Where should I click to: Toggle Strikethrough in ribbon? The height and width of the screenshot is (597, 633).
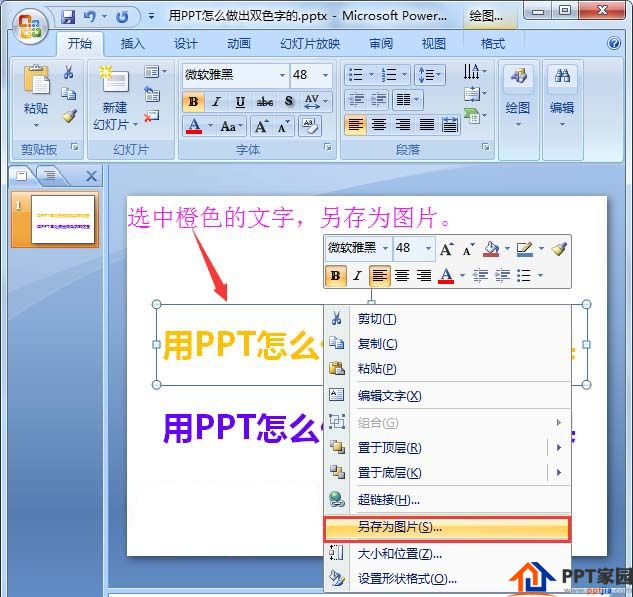(x=265, y=102)
